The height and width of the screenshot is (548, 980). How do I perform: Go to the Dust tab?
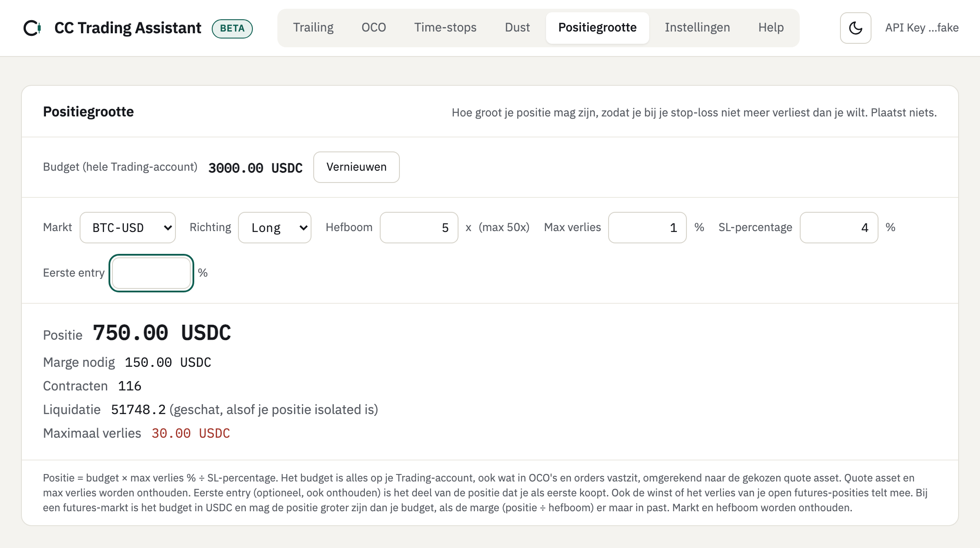pos(517,28)
